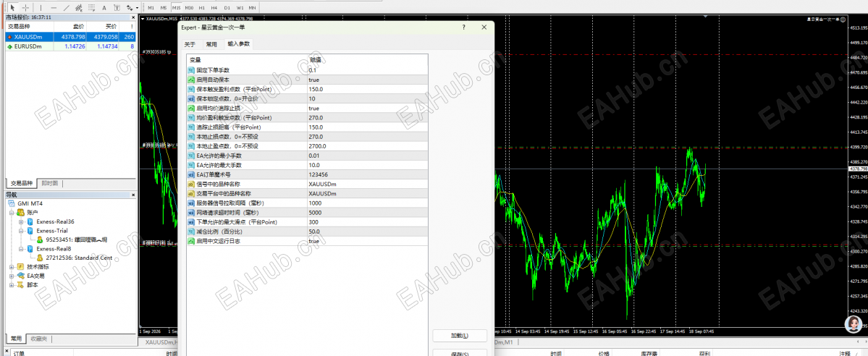Edit the EA订单魔术号 value 123456

[x=368, y=174]
